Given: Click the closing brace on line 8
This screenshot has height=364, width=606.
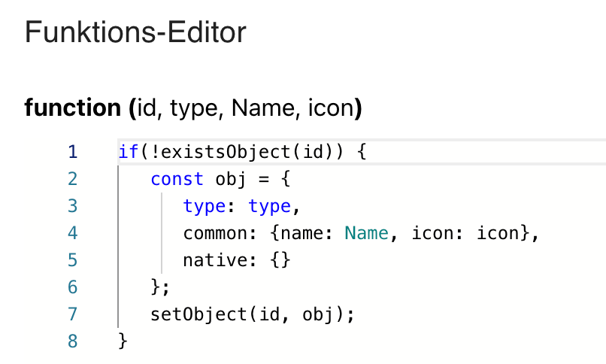Looking at the screenshot, I should pos(123,341).
